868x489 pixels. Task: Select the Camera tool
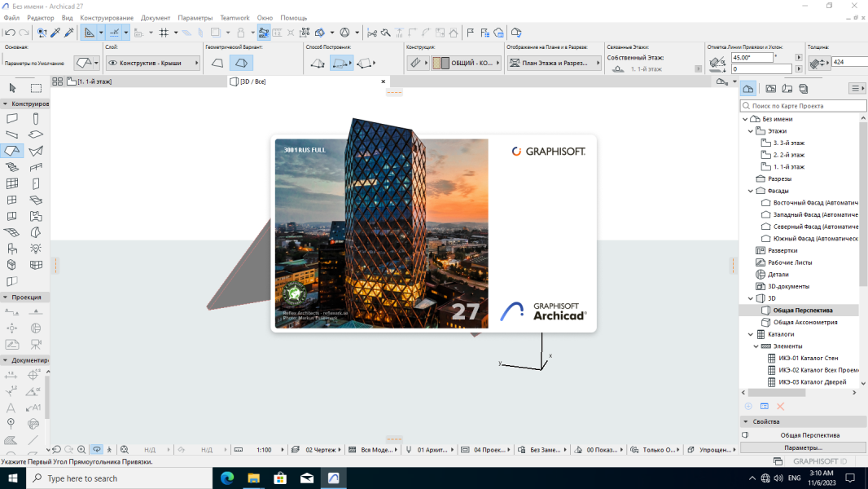tap(36, 345)
